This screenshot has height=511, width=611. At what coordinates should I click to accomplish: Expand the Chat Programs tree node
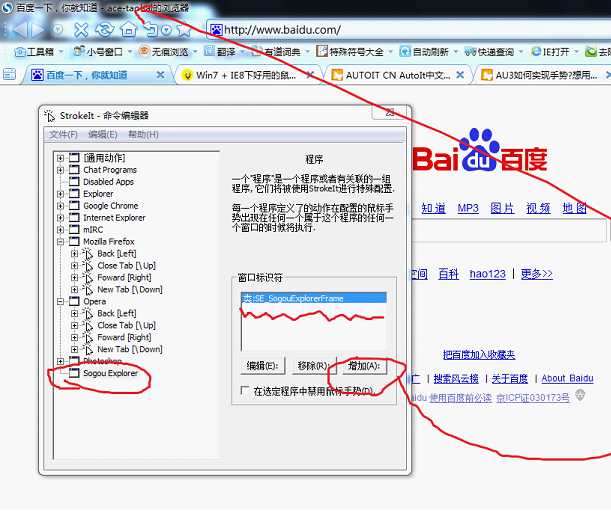pyautogui.click(x=60, y=170)
